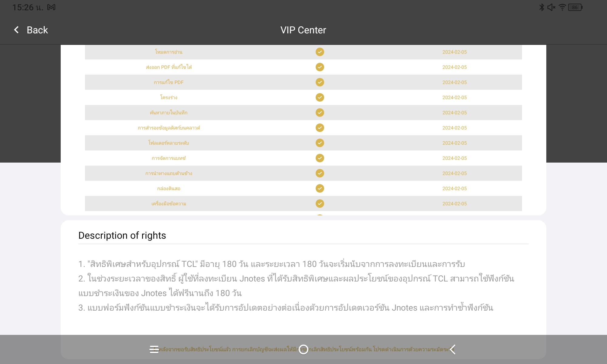Select the ส่งออก PDF ที่แก้ไขได้ label
The image size is (607, 364).
tap(169, 67)
